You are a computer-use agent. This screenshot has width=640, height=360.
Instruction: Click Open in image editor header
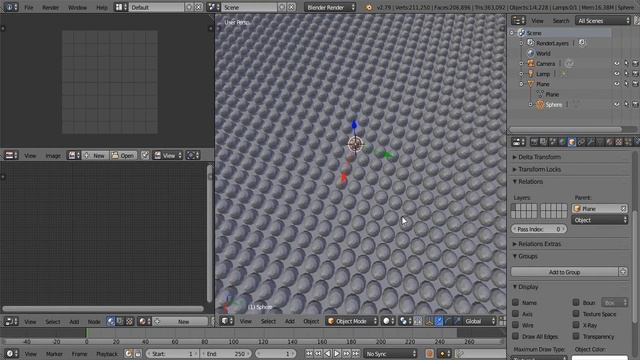[x=123, y=156]
